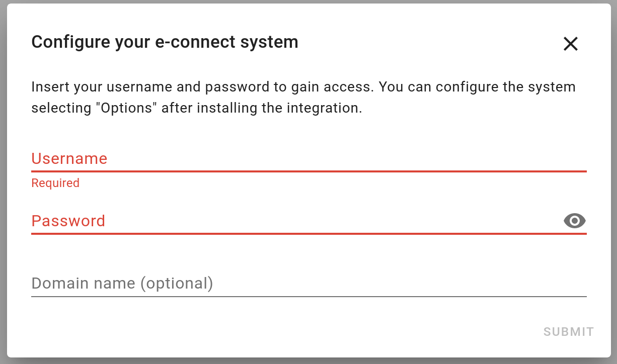Select the red Username field label
The image size is (617, 364).
coord(69,158)
